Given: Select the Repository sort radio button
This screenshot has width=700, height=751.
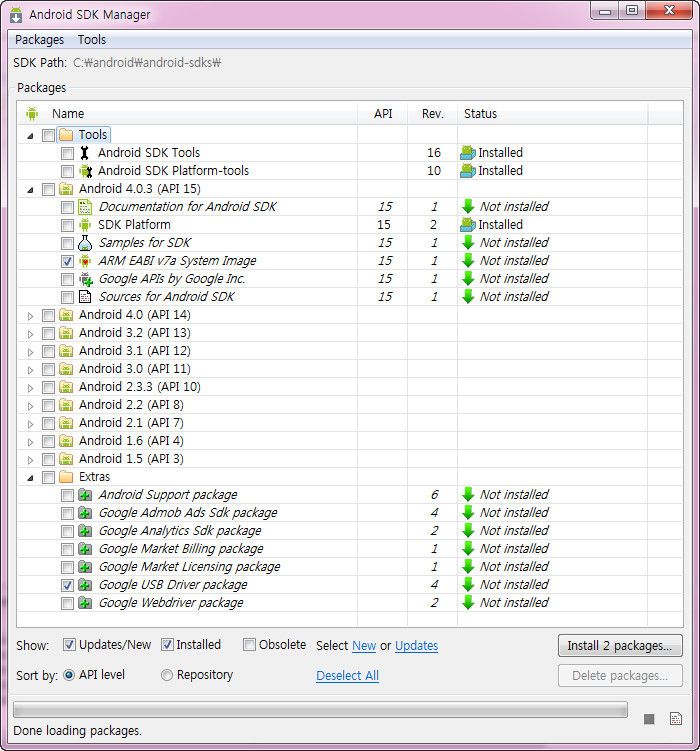Looking at the screenshot, I should (x=167, y=675).
